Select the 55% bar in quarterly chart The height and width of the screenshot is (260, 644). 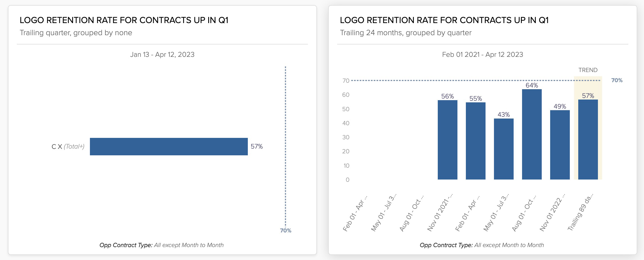475,141
